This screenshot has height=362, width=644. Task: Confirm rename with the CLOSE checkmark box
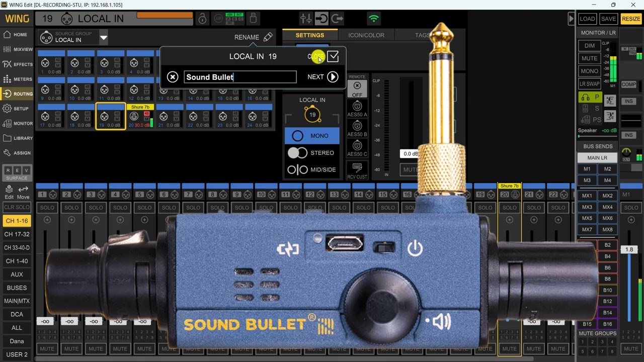pos(333,56)
